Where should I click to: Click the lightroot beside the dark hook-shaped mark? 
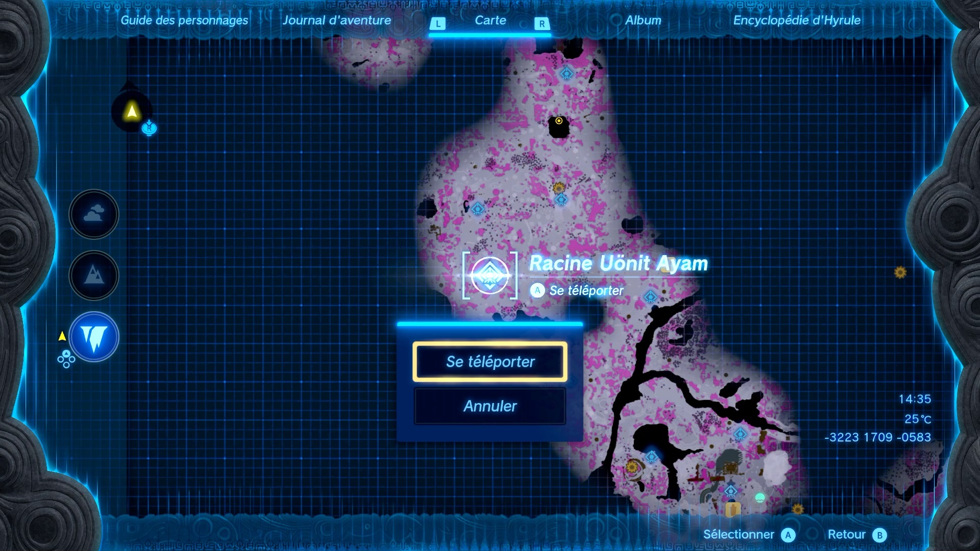click(x=478, y=208)
